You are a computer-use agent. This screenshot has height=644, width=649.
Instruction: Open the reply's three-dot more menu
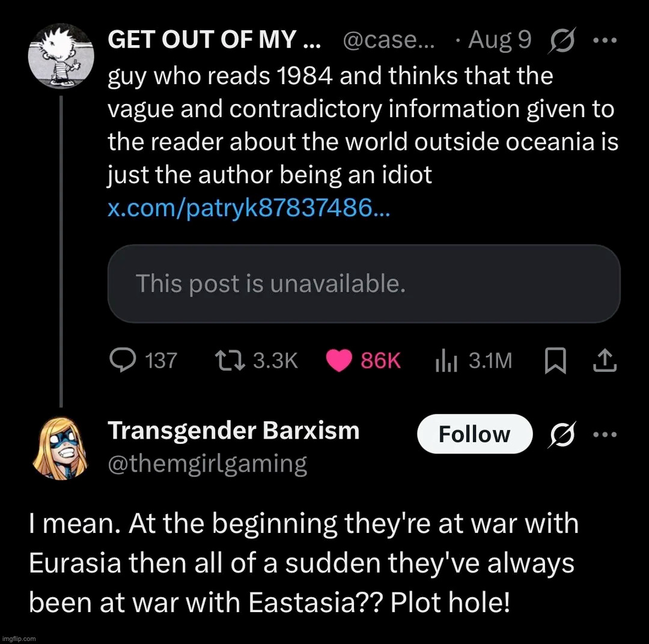[x=605, y=434]
